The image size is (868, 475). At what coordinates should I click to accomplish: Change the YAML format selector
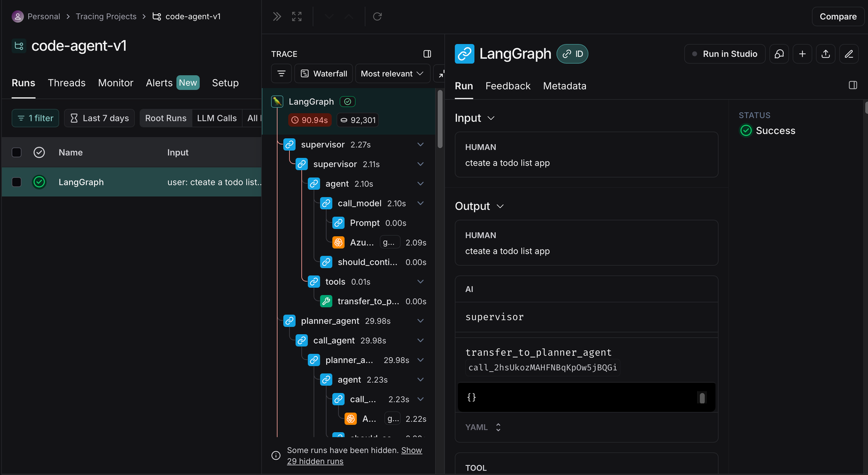[x=483, y=427]
